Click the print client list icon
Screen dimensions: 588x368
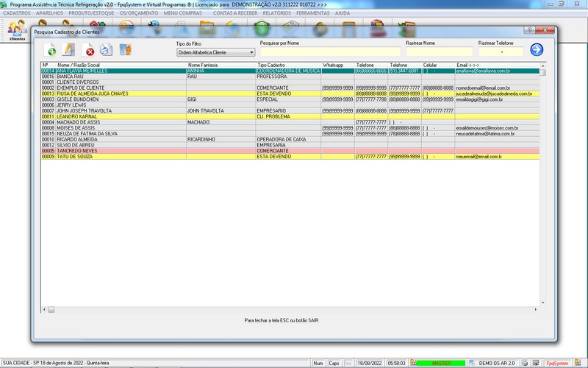[x=106, y=49]
